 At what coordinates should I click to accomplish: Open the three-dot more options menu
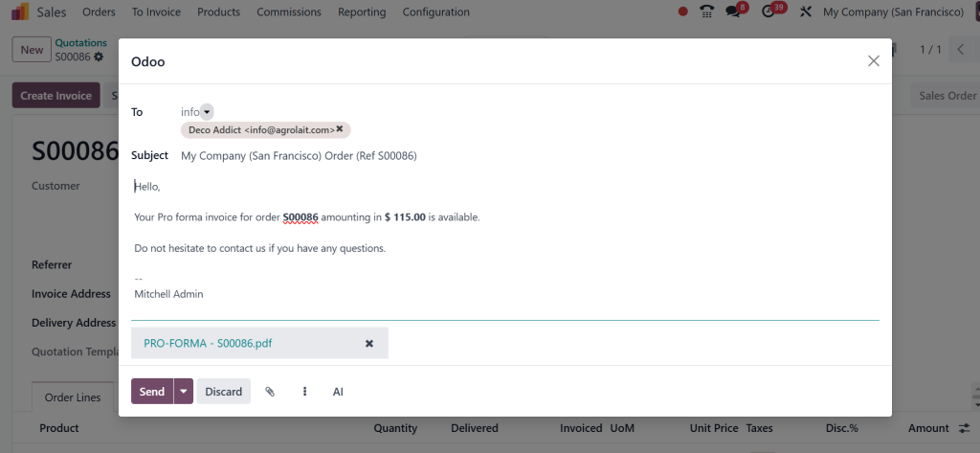pos(304,392)
